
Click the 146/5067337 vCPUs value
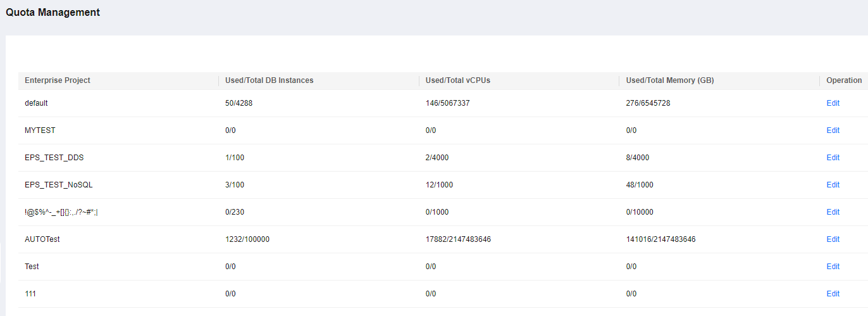(x=448, y=103)
